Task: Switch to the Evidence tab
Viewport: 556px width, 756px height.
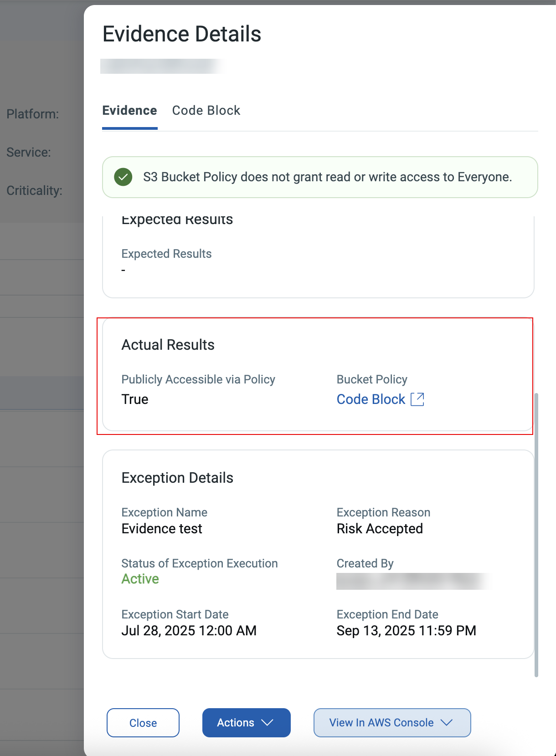Action: click(129, 111)
